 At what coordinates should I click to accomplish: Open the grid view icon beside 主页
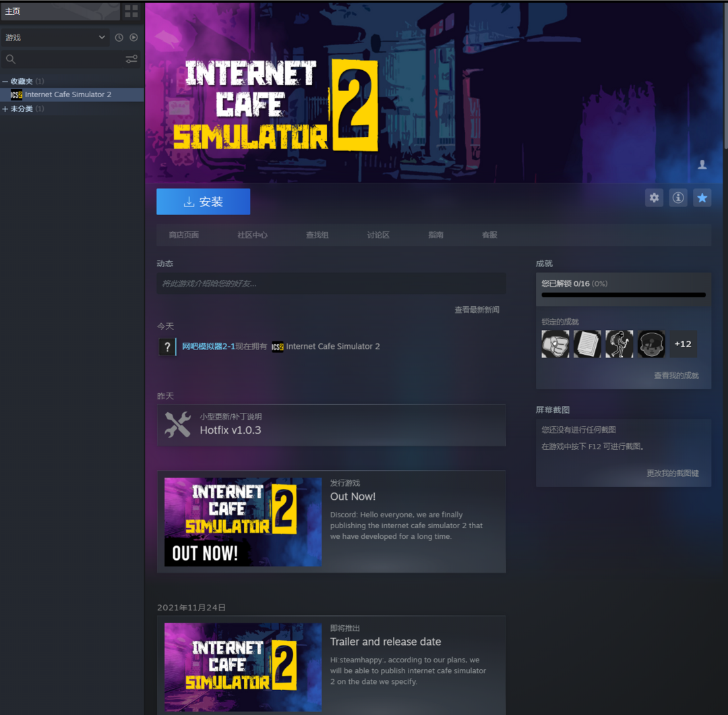pos(131,11)
